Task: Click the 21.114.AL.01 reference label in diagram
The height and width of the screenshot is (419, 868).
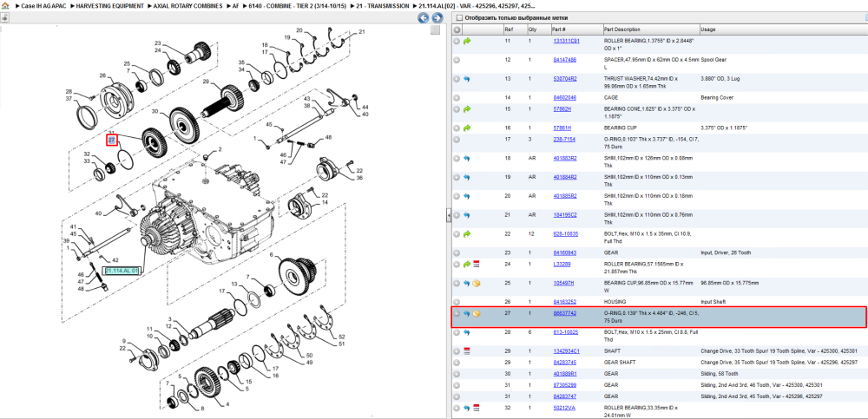Action: pos(122,271)
